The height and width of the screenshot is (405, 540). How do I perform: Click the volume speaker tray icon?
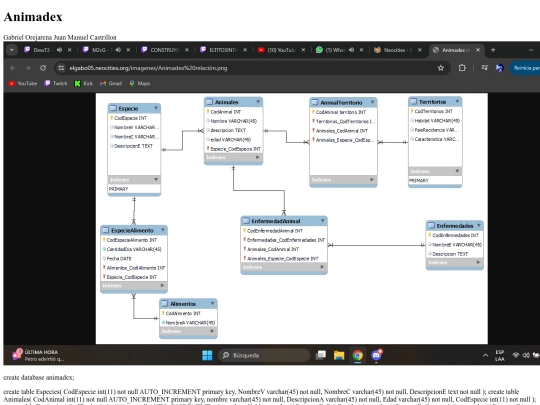coord(526,355)
